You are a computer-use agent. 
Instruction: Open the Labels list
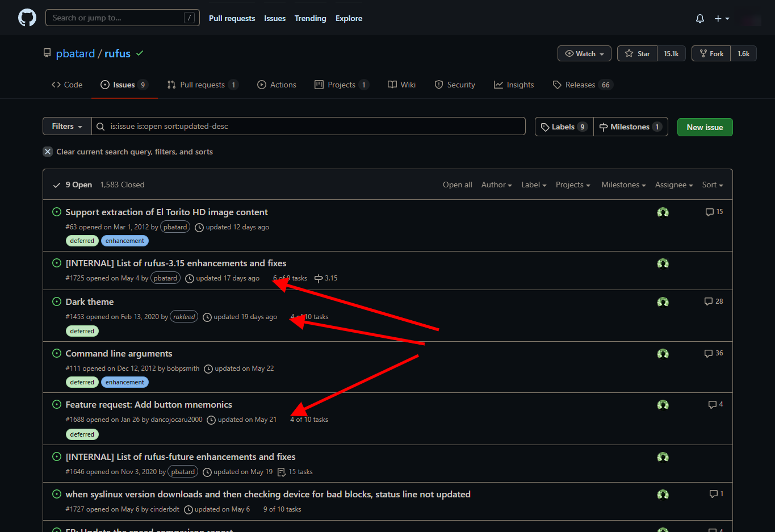click(564, 127)
